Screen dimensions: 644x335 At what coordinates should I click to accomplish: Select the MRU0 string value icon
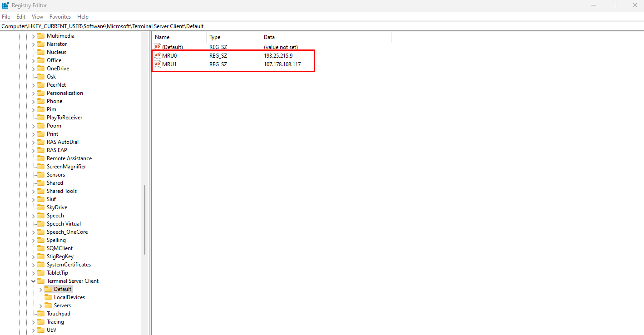158,55
